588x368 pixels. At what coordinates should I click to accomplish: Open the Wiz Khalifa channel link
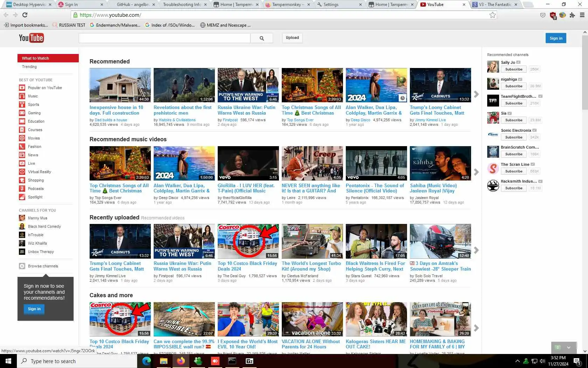pyautogui.click(x=37, y=243)
